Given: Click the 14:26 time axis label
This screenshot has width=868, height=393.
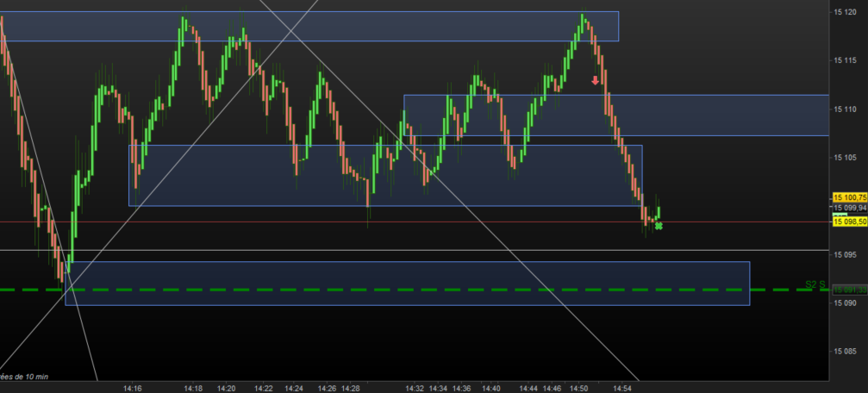Looking at the screenshot, I should click(328, 389).
